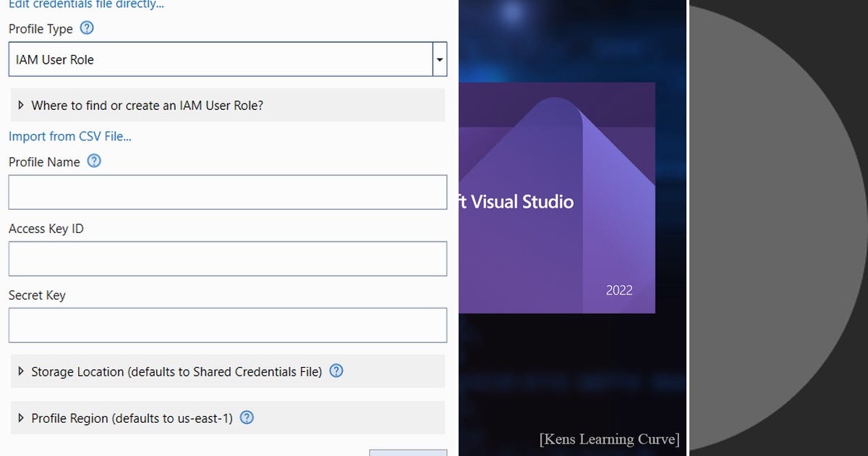Click the chevron on the IAM User Role expander
Image resolution: width=868 pixels, height=456 pixels.
tap(20, 104)
